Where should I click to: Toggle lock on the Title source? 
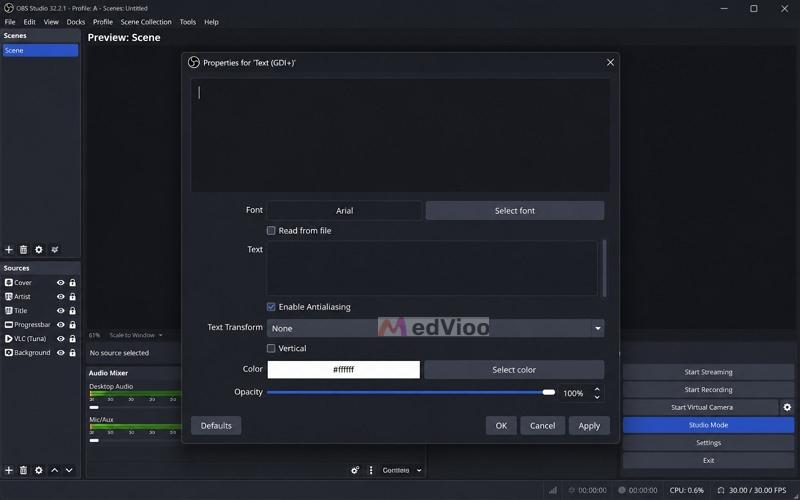[72, 311]
